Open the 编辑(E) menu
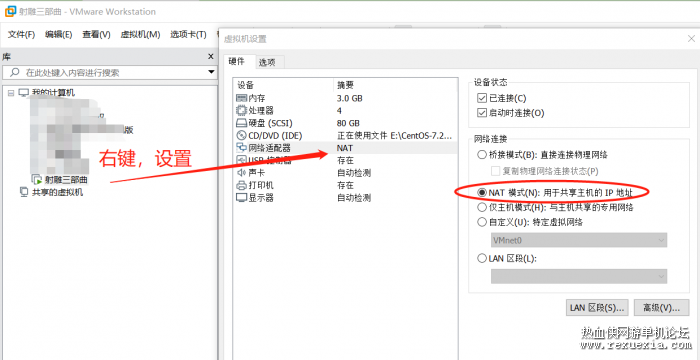 58,34
